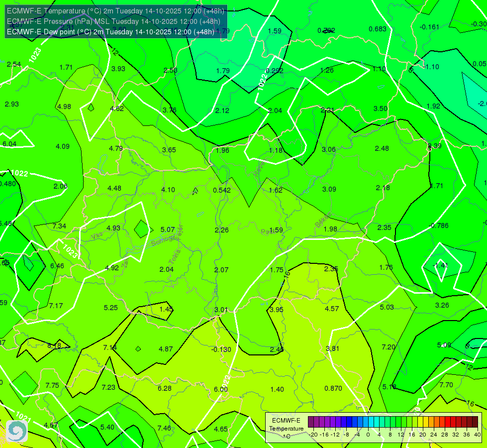The width and height of the screenshot is (487, 448).
Task: Click the swirl logo icon at bottom-left
Action: 17,431
